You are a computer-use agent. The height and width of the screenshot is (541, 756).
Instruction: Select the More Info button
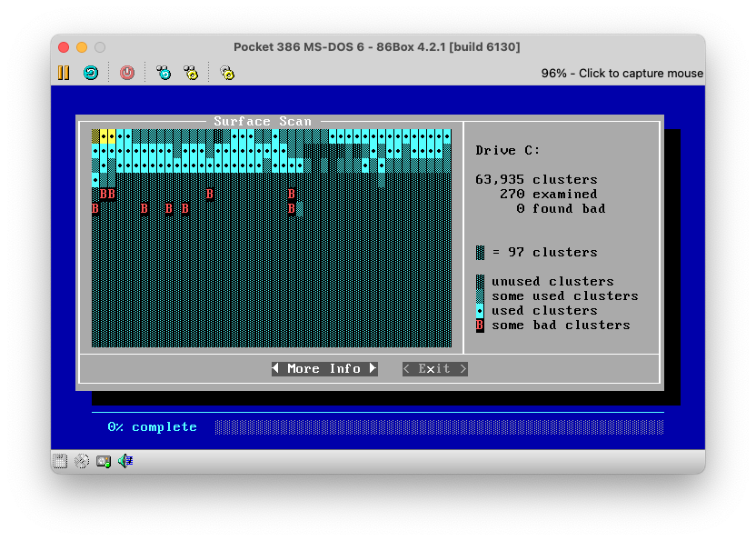click(324, 368)
